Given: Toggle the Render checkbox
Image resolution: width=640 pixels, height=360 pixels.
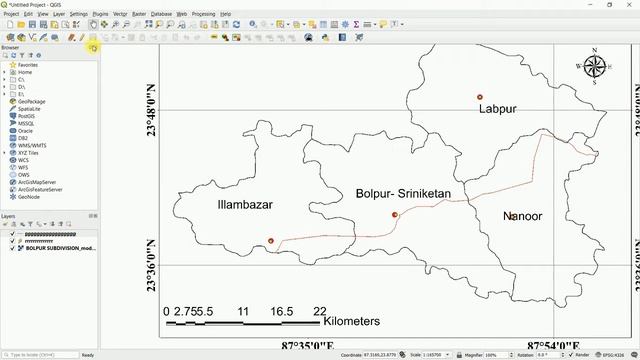Looking at the screenshot, I should click(571, 355).
